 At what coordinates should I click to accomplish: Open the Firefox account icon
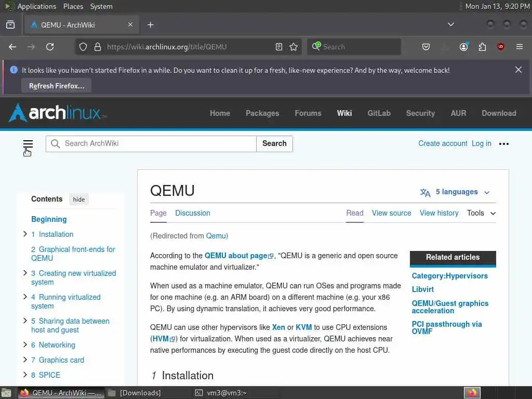(464, 47)
